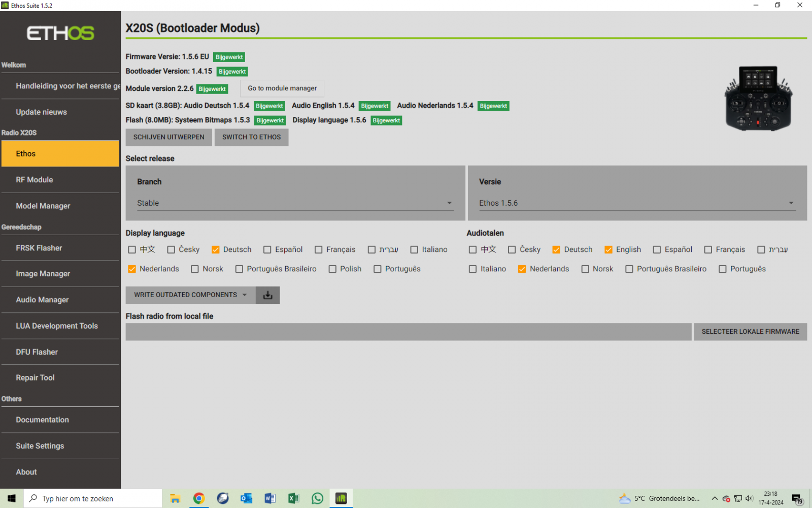812x508 pixels.
Task: Click the Windows taskbar search box
Action: click(x=93, y=498)
